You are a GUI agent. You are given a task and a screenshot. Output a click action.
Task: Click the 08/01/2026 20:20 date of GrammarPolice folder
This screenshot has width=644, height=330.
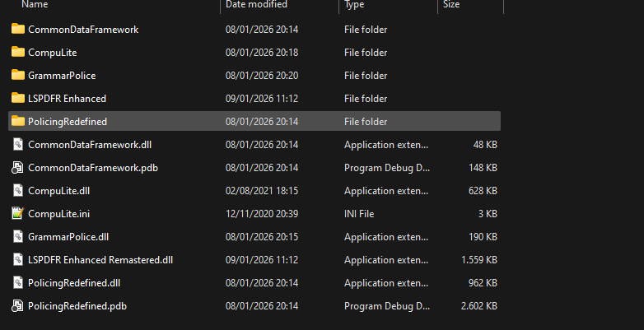tap(262, 76)
